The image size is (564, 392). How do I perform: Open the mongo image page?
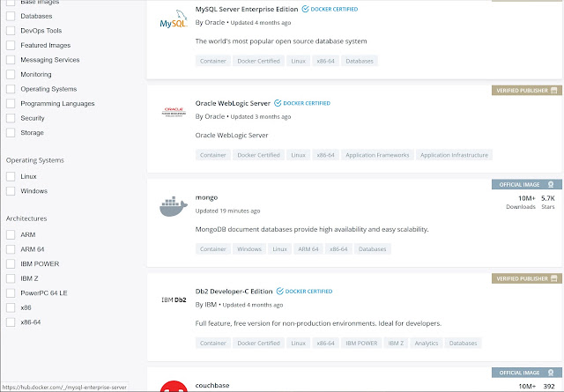point(206,197)
